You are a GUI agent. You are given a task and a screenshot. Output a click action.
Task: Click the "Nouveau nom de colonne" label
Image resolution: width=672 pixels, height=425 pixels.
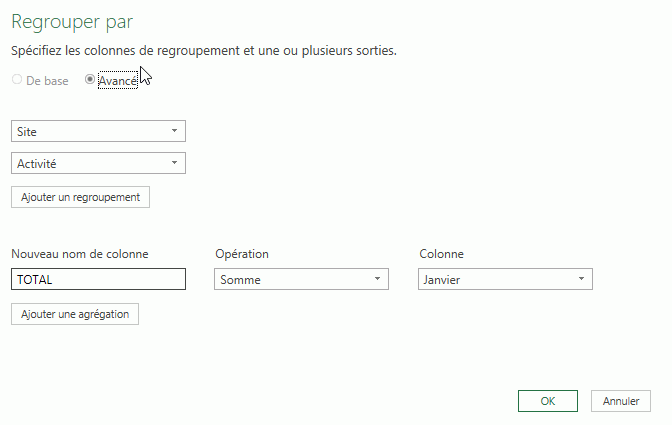point(80,254)
